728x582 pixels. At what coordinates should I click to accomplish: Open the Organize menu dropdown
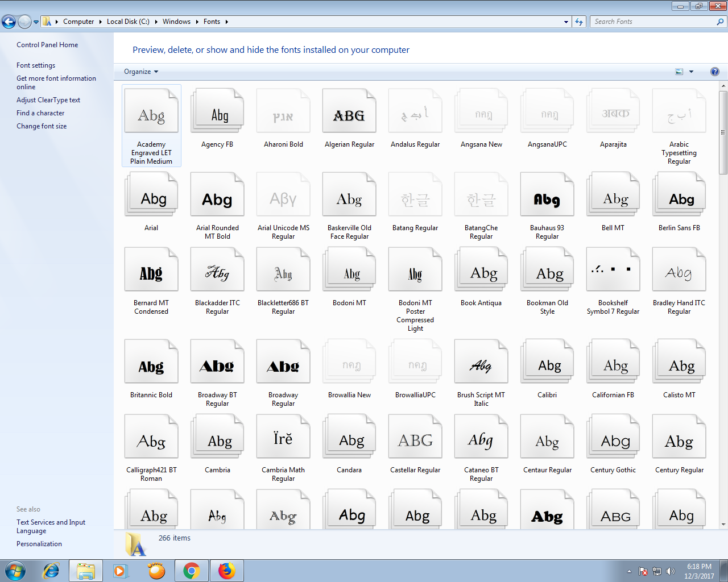140,72
